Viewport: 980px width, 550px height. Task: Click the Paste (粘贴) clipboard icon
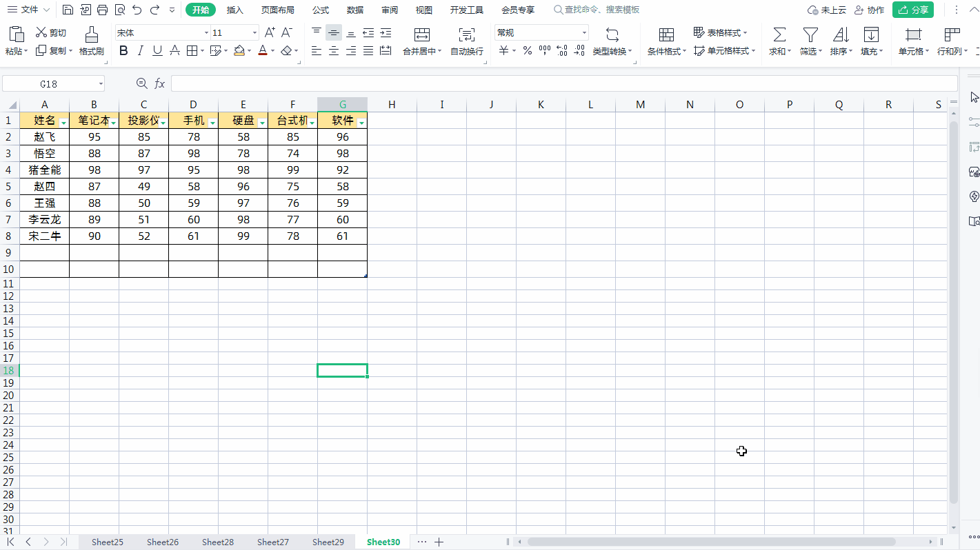(x=17, y=34)
